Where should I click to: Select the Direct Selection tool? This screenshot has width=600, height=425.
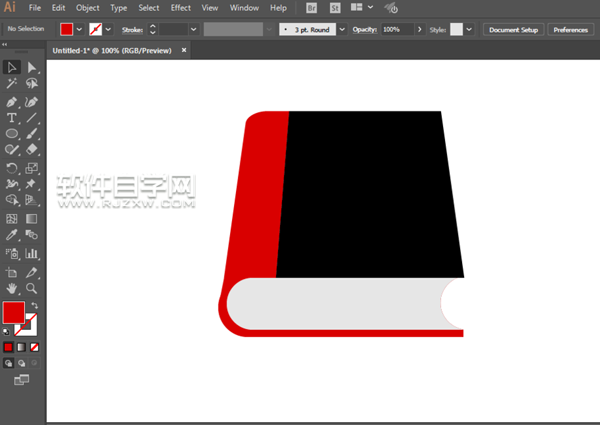[x=32, y=67]
